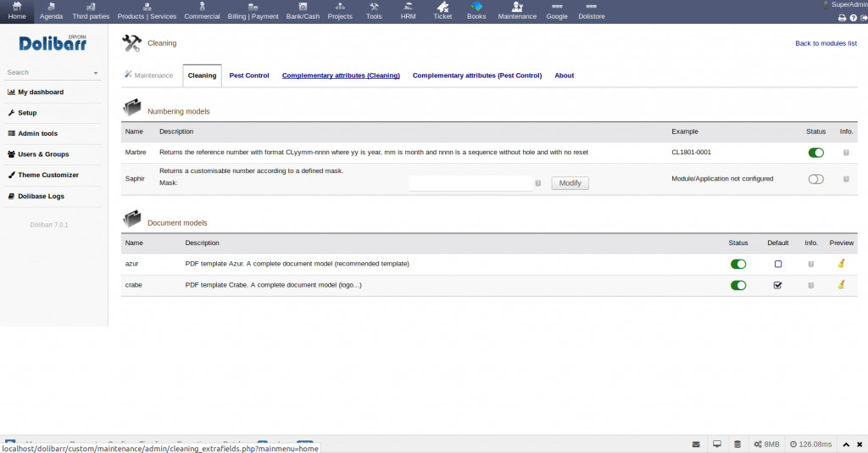Image resolution: width=868 pixels, height=453 pixels.
Task: Check the azur default template checkbox
Action: 777,264
